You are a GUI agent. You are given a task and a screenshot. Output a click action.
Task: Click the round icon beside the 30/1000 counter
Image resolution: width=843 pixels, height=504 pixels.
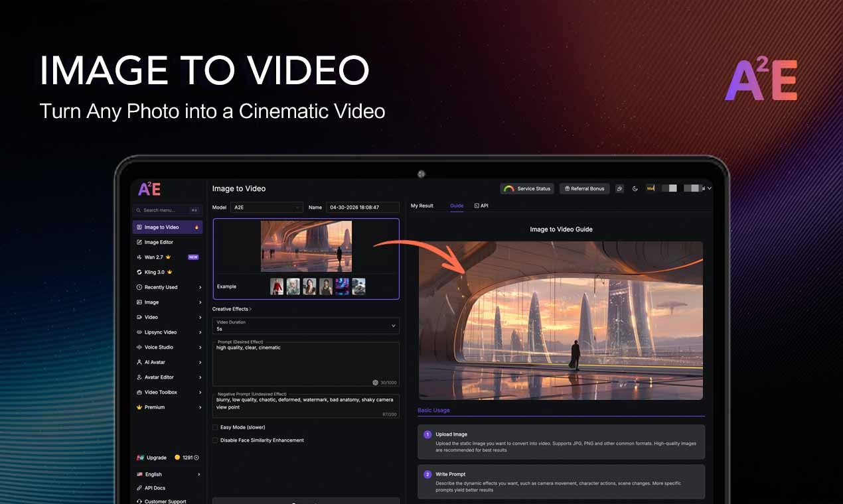[375, 383]
